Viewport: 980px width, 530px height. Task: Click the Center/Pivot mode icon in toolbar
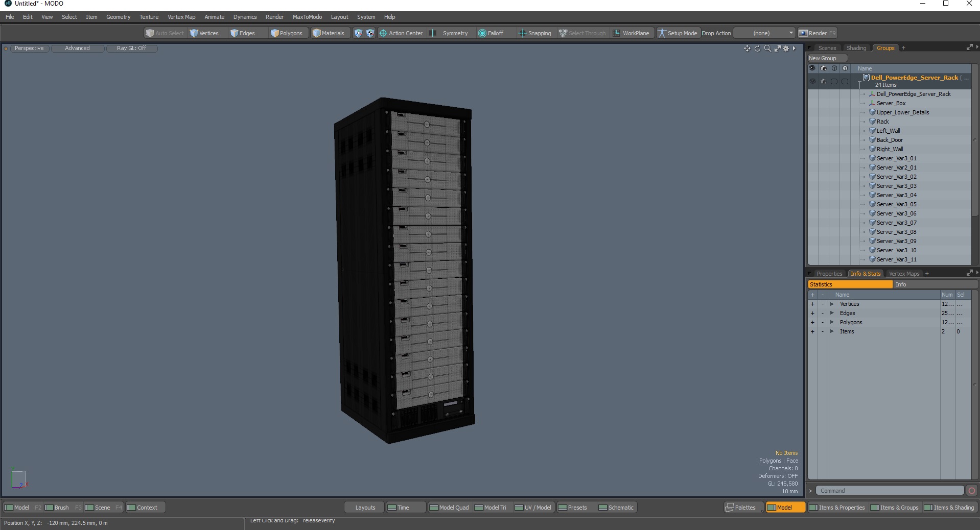[370, 33]
